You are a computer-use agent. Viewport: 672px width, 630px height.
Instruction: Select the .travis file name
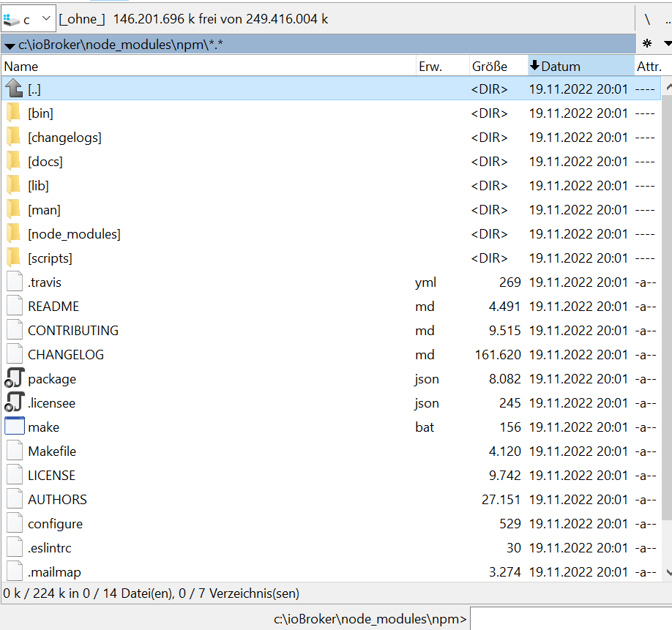coord(45,282)
